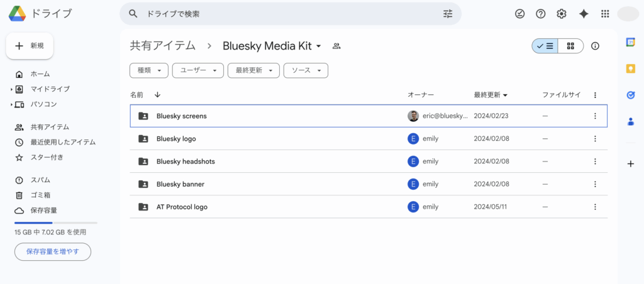Expand パソコン tree arrow
The image size is (644, 284).
pos(11,105)
